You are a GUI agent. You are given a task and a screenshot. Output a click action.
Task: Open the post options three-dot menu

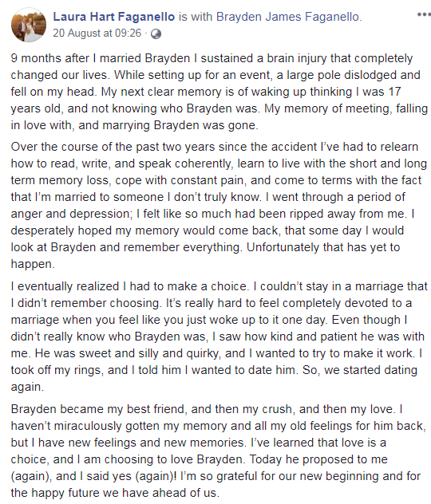point(425,15)
